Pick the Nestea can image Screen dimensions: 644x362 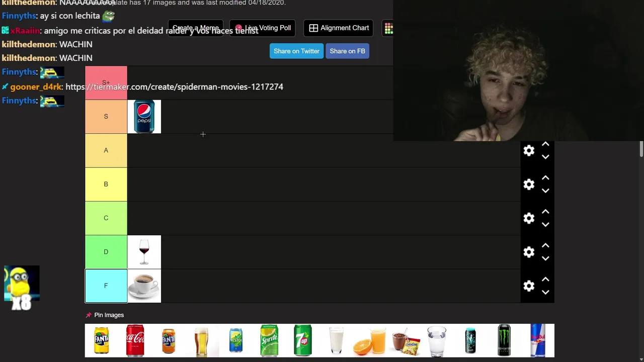(235, 340)
